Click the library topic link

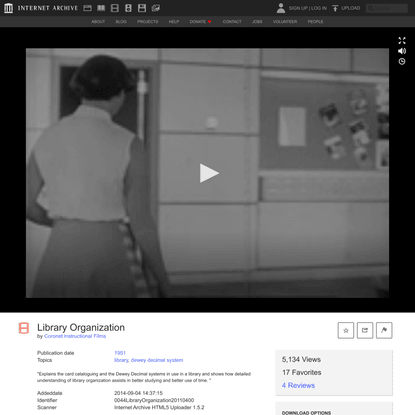[121, 360]
